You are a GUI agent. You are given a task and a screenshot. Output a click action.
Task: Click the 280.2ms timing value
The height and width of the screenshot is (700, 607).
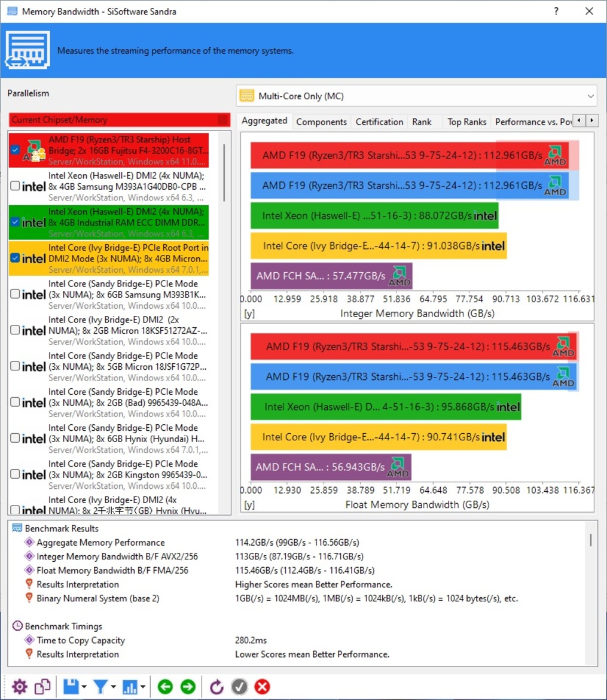(251, 640)
